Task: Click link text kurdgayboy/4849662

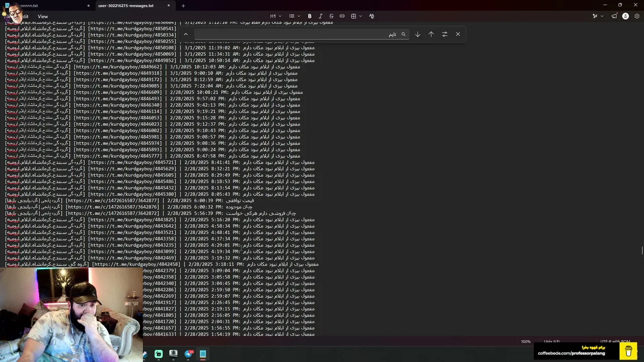Action: coord(119,67)
